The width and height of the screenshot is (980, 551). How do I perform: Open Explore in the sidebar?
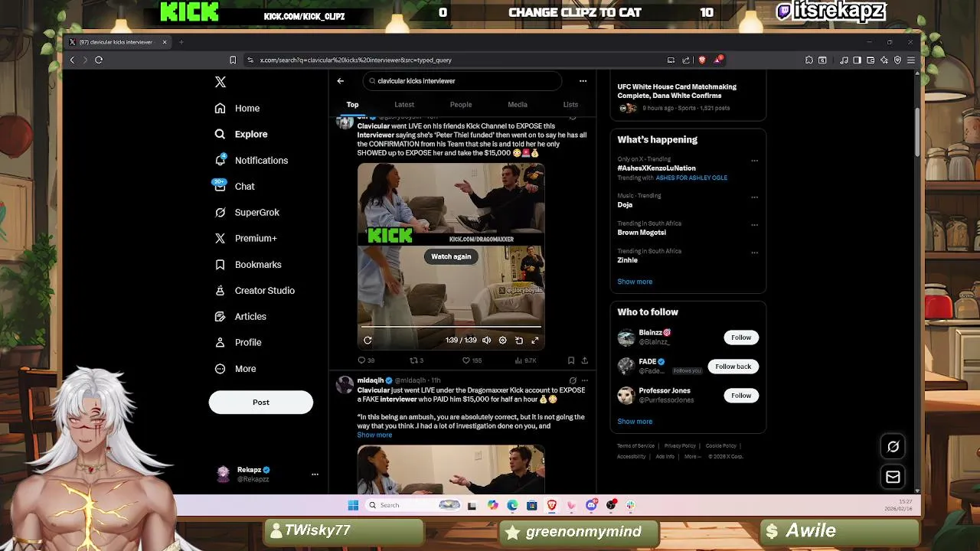point(241,134)
